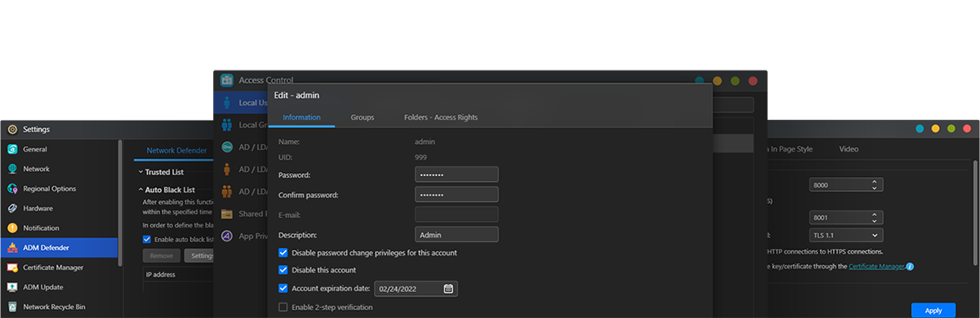Click calendar icon beside expiration date
Image resolution: width=980 pixels, height=318 pixels.
[x=448, y=289]
